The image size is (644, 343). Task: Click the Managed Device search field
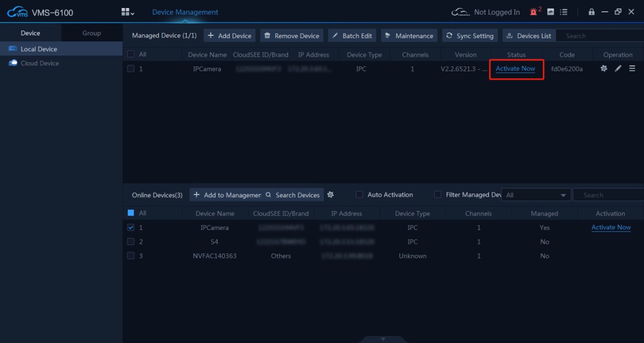tap(598, 36)
